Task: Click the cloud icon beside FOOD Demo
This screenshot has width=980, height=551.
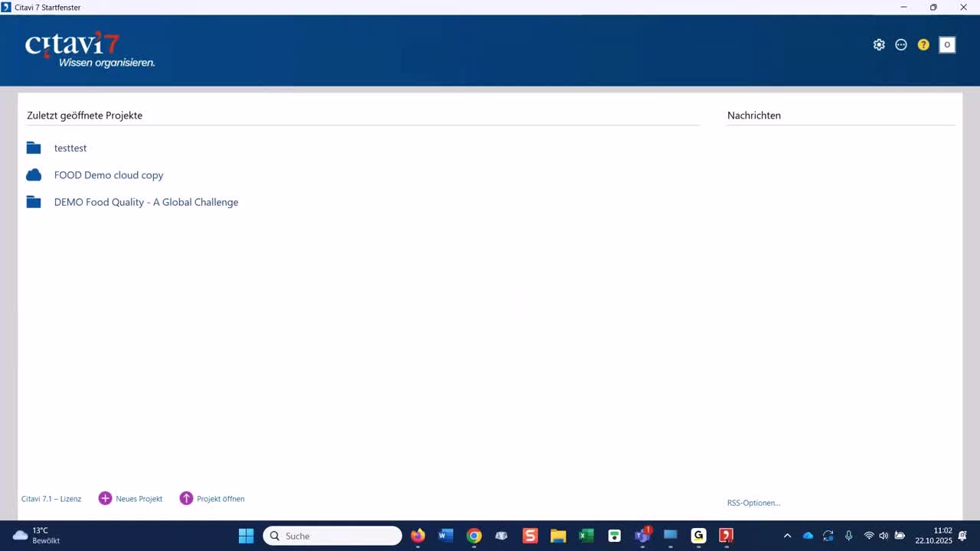Action: (34, 175)
